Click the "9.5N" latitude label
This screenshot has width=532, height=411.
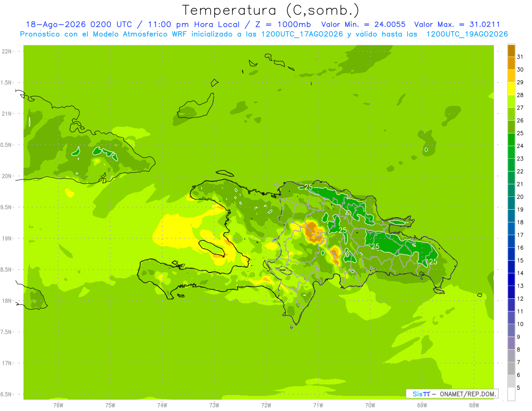pos(7,207)
